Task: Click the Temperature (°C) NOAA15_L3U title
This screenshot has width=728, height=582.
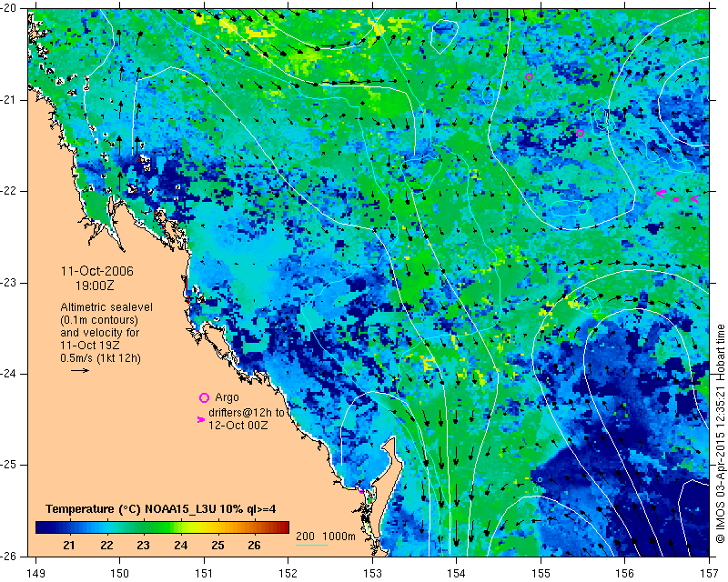Action: (161, 509)
